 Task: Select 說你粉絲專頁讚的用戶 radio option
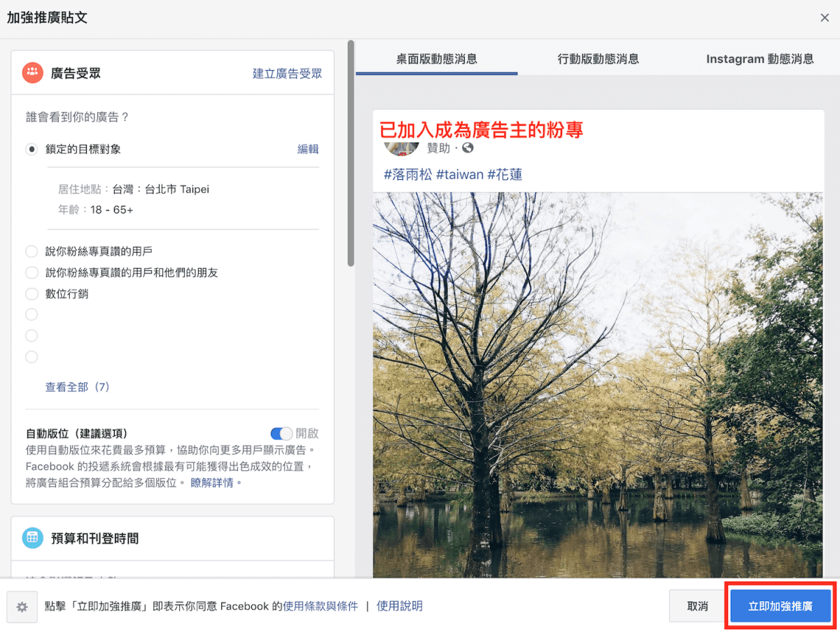(x=31, y=251)
